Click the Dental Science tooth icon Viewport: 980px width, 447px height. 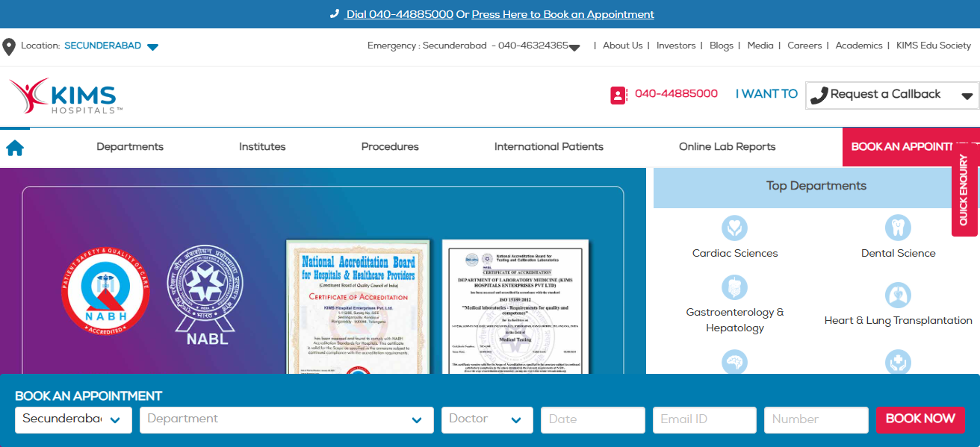click(898, 228)
